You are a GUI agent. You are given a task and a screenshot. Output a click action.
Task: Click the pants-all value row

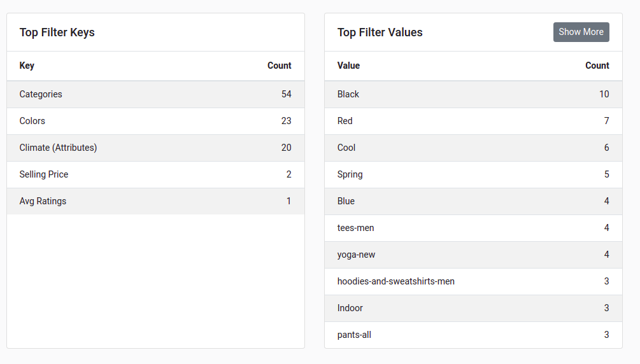coord(473,335)
